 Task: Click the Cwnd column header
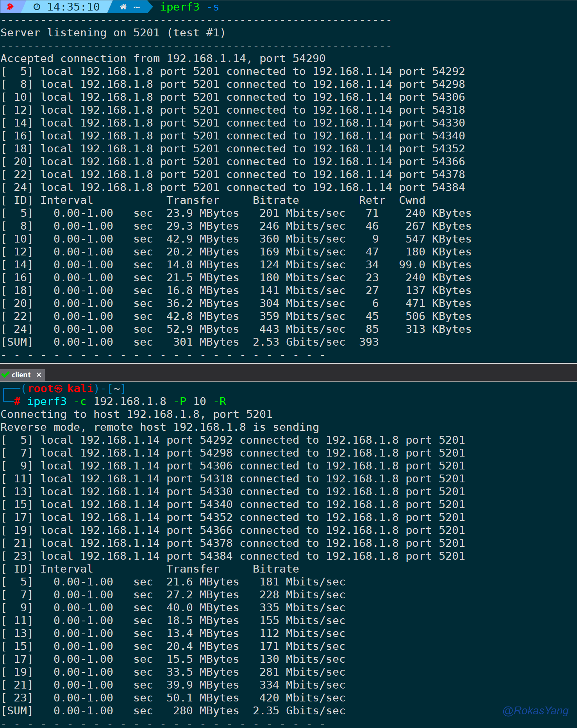point(412,200)
